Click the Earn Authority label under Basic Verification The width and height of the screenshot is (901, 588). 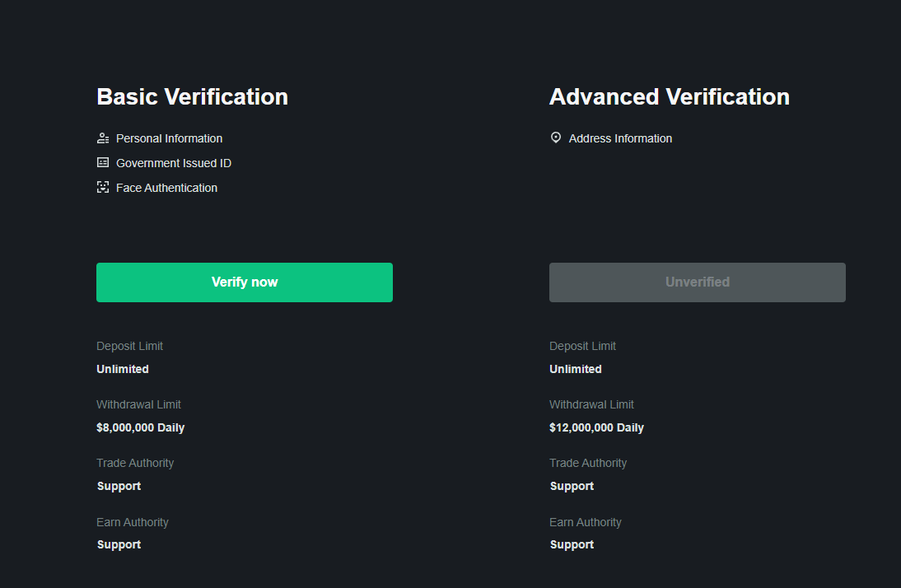[x=133, y=521]
